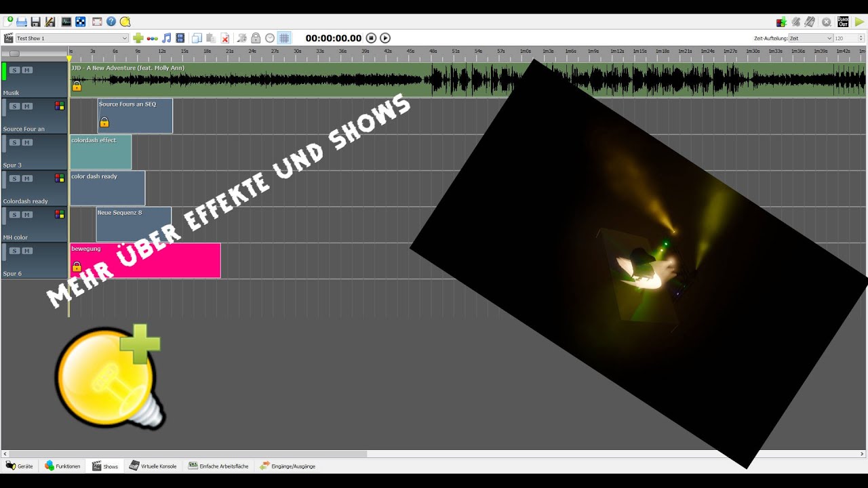Open the DMX dump icon with the green arrow
868x488 pixels.
coord(781,22)
